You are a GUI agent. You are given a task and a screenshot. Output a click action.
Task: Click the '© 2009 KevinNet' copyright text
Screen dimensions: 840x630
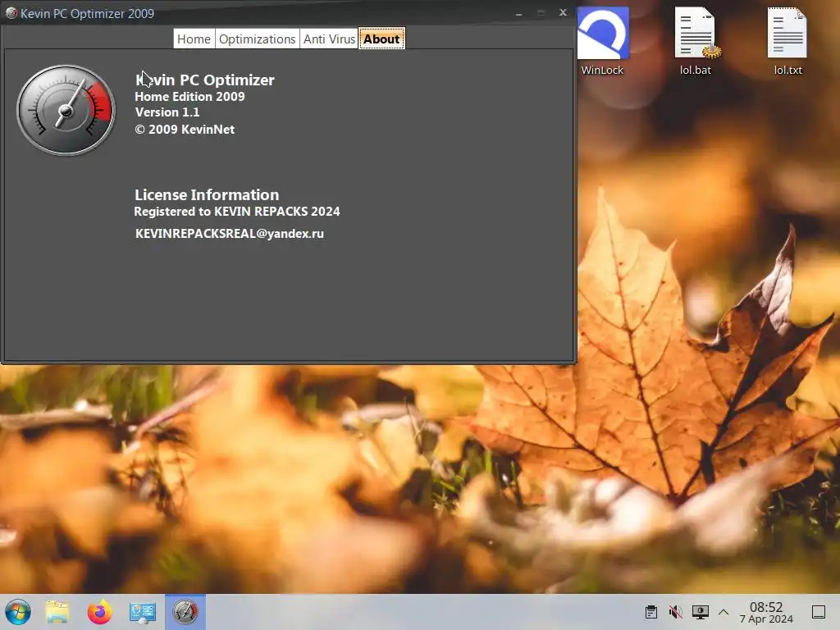tap(185, 129)
